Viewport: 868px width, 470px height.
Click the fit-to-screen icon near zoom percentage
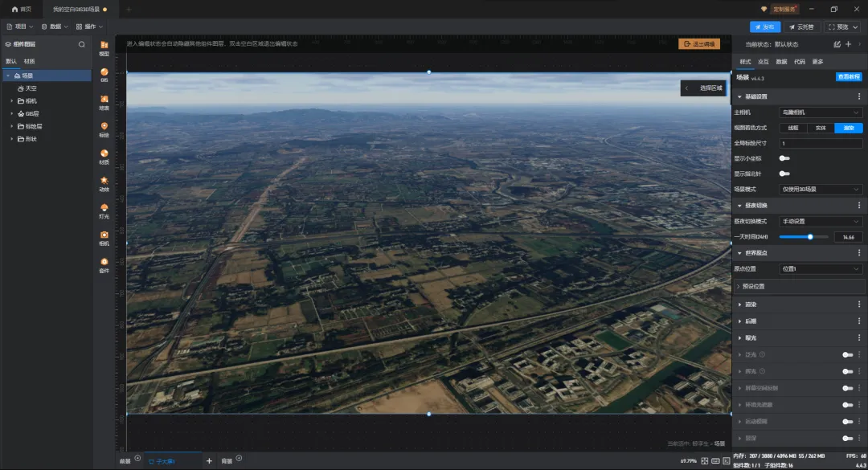click(x=705, y=460)
